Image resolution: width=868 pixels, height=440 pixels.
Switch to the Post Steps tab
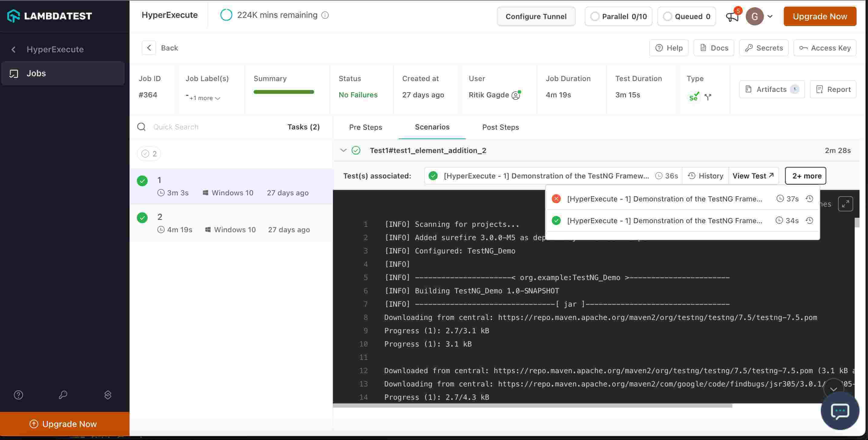point(500,127)
